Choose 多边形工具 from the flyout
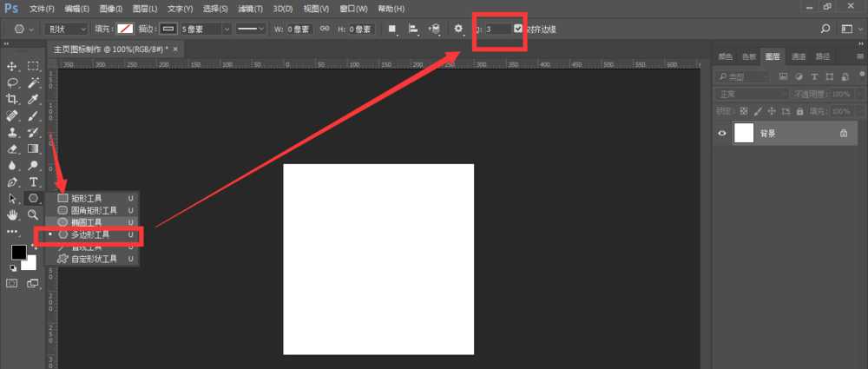Screen dimensions: 868x369 click(x=93, y=234)
